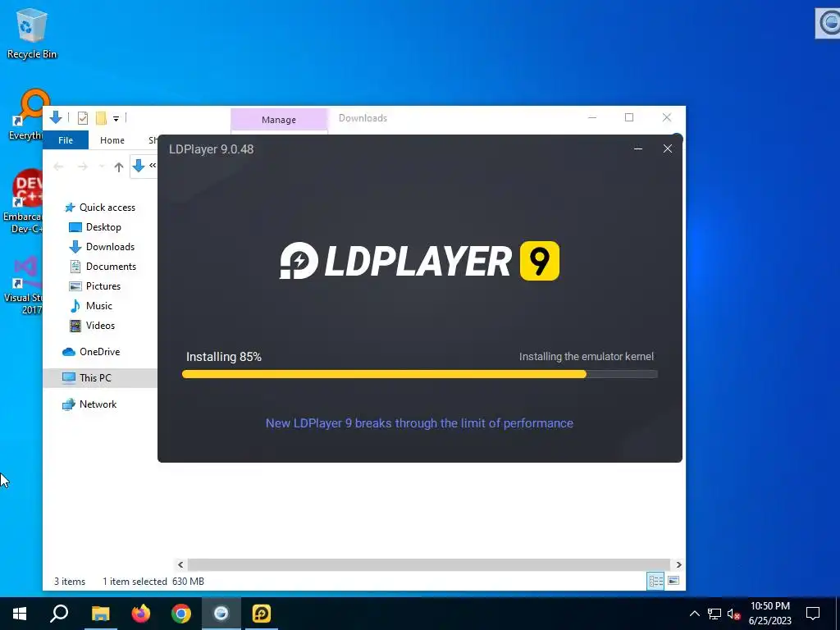Minimize the Downloads Explorer window
Screen dimensions: 840x630
[592, 117]
